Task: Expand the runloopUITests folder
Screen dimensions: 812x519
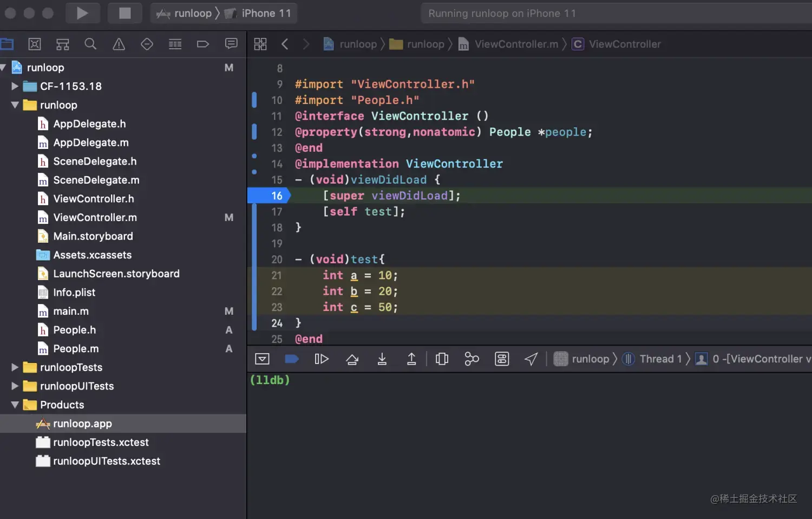Action: pos(15,386)
